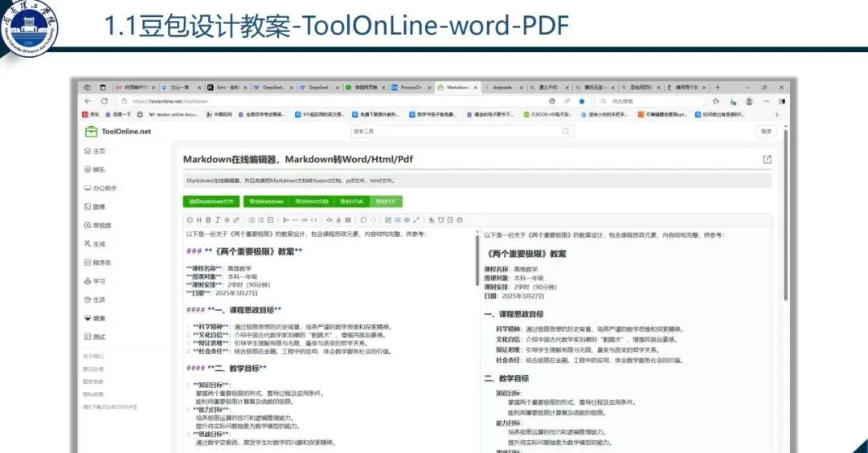Switch to the ProcessOn browser tab
Screen dimensions: 868x453
411,88
